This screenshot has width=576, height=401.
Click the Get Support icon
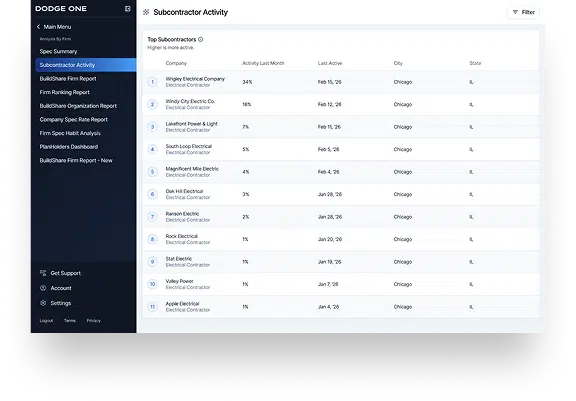(43, 273)
